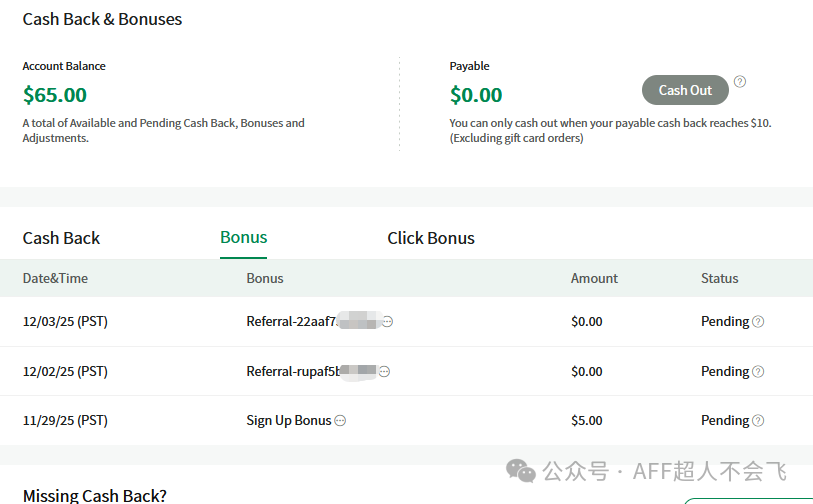
Task: Click the Amount column header
Action: pos(594,278)
